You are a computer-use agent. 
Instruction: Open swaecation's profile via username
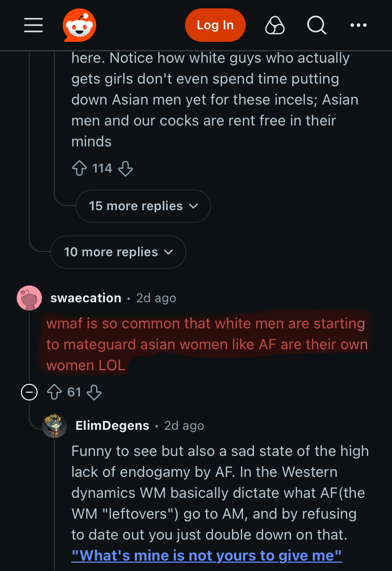tap(86, 298)
